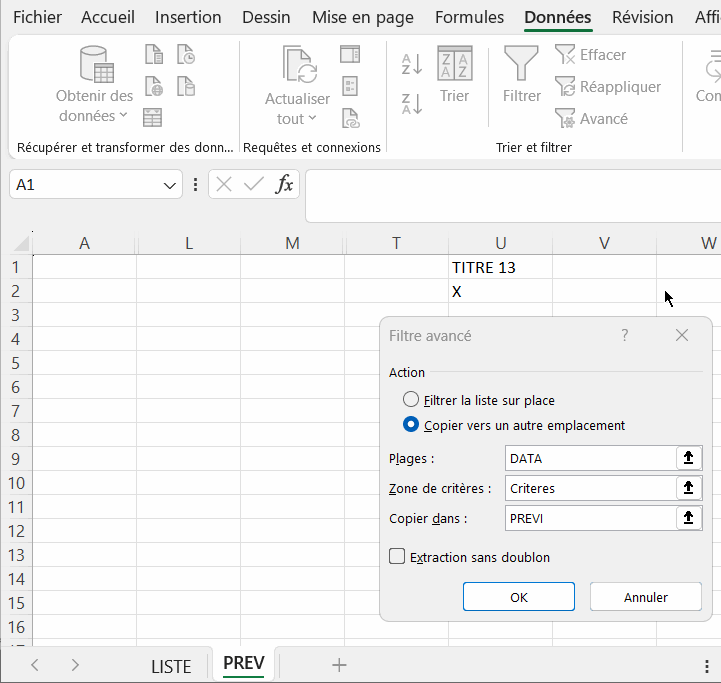Click the sort A to Z icon
The width and height of the screenshot is (721, 683).
(412, 65)
